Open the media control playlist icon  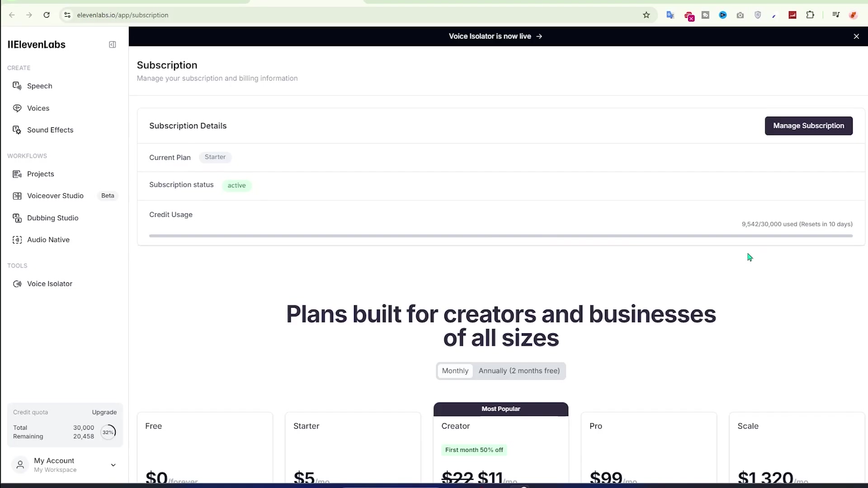[836, 15]
